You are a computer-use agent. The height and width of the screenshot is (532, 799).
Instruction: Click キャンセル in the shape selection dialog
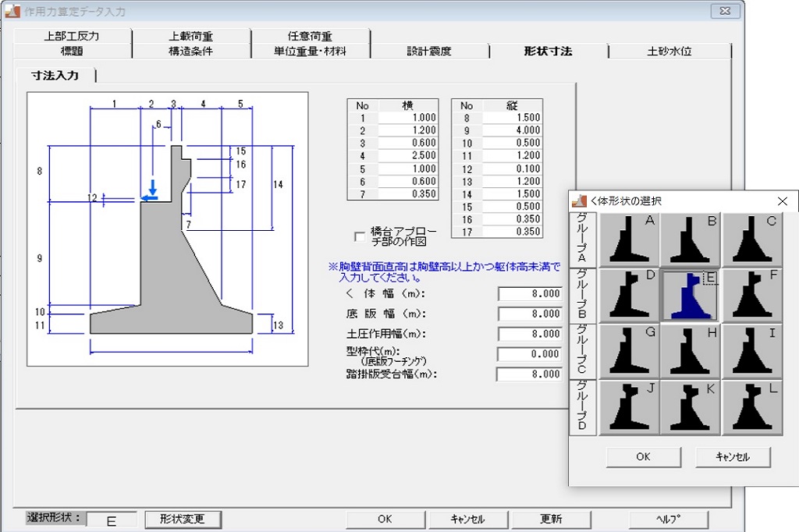click(x=733, y=457)
